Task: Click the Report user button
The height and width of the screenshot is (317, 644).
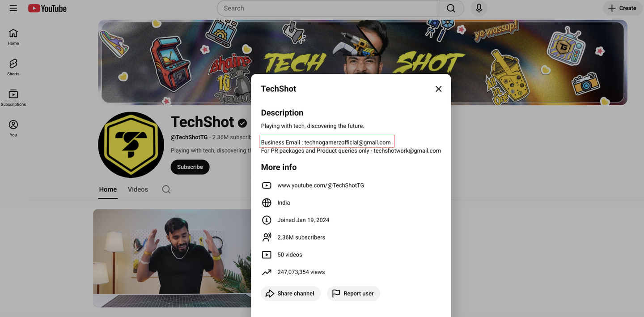Action: [x=354, y=293]
